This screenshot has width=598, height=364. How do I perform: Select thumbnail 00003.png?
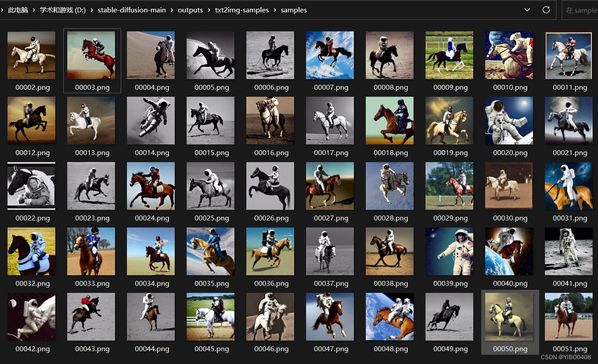91,55
